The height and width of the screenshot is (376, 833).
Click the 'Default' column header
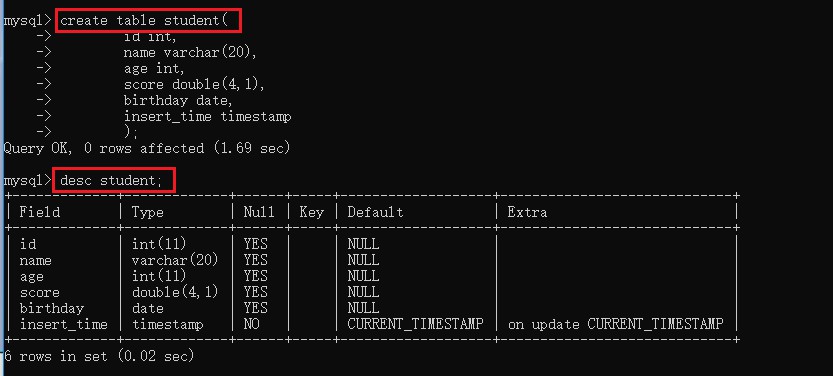[376, 212]
